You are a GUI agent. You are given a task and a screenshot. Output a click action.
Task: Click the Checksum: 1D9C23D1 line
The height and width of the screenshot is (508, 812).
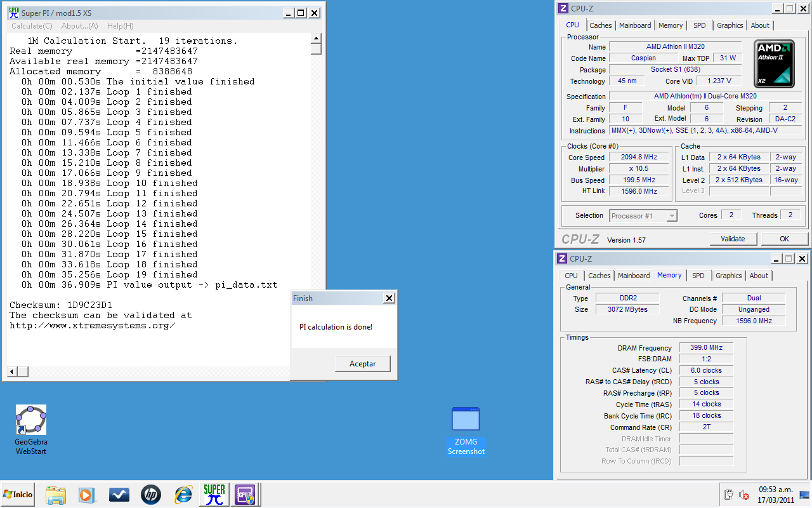[x=61, y=305]
